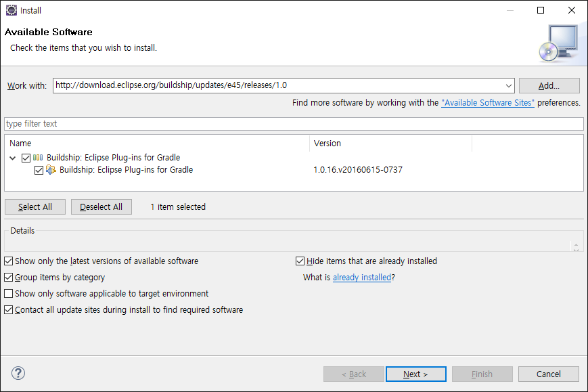Click the plugin icon beside Buildship feature
Screen dimensions: 588x392
point(51,170)
